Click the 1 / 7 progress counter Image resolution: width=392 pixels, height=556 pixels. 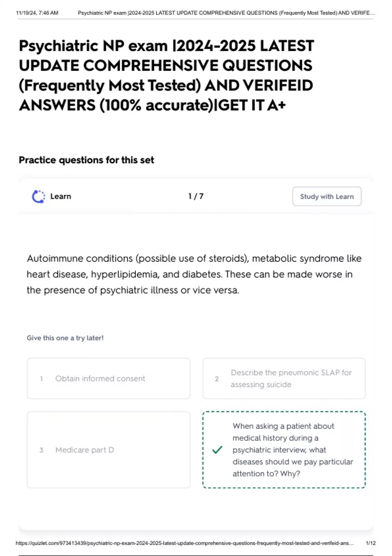[196, 196]
